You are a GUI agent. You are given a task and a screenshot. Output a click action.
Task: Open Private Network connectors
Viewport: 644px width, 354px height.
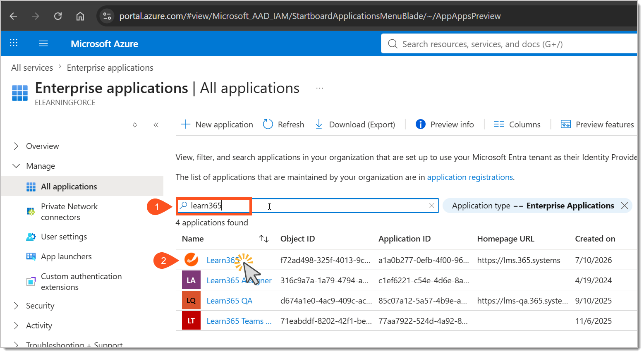point(69,212)
